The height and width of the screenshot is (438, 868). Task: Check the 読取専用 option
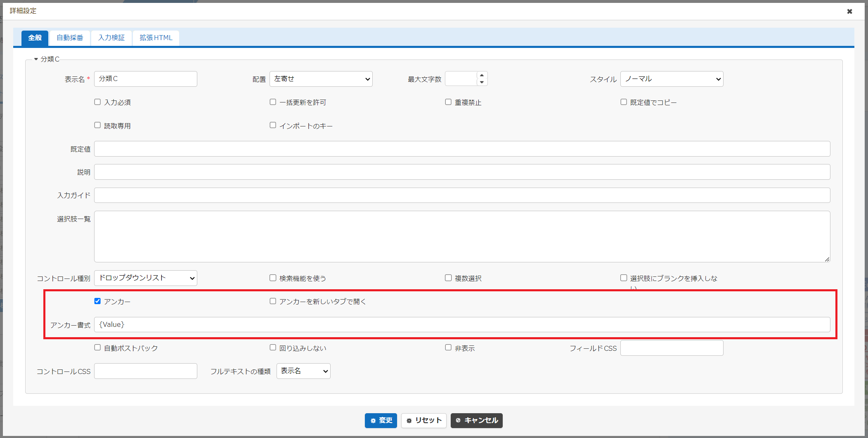(x=97, y=125)
